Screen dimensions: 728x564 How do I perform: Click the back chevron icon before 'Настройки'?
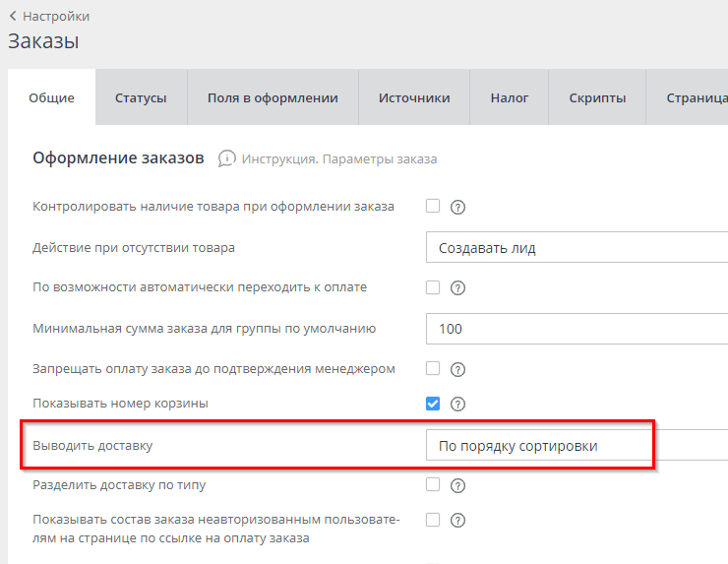pyautogui.click(x=13, y=16)
